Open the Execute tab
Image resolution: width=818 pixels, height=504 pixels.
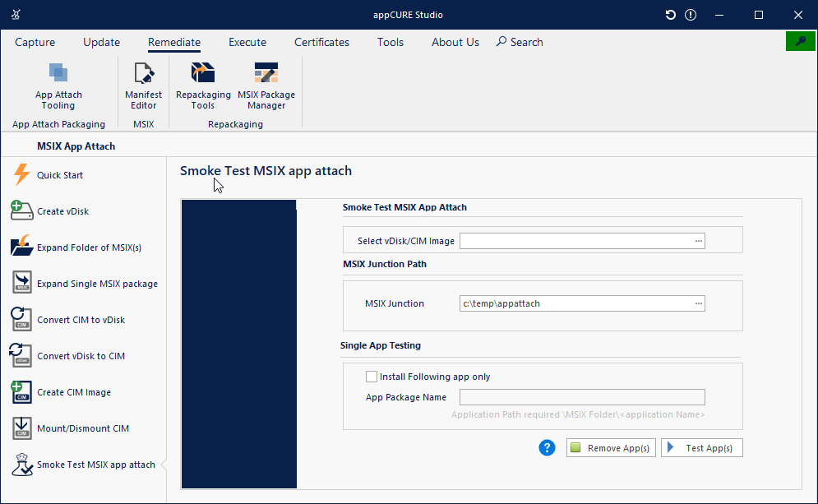click(247, 42)
